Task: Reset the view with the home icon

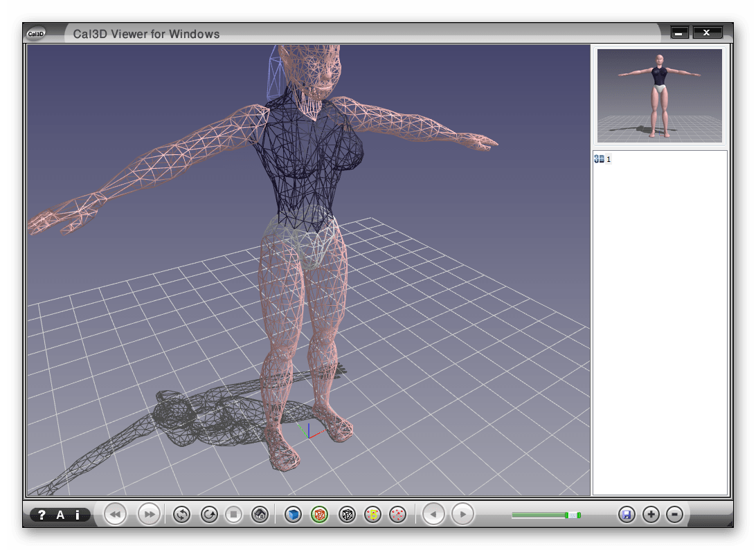Action: coord(260,515)
